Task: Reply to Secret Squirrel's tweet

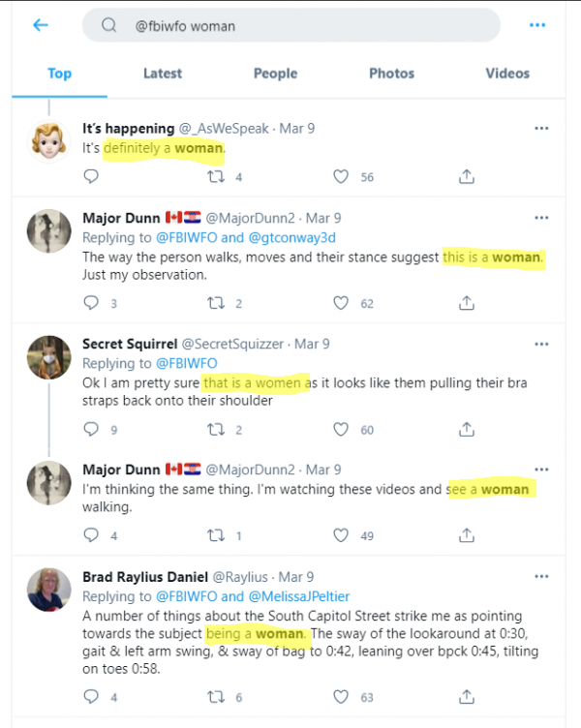Action: tap(92, 429)
